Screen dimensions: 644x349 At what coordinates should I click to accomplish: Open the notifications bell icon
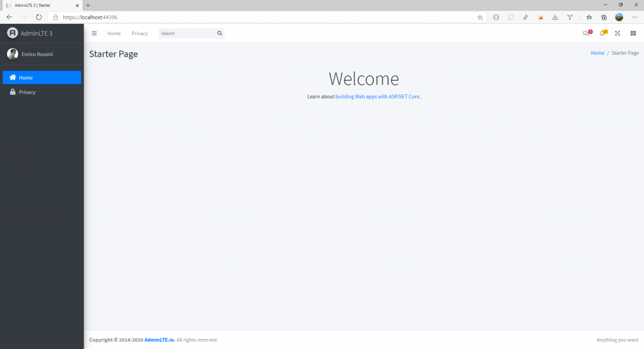coord(602,33)
